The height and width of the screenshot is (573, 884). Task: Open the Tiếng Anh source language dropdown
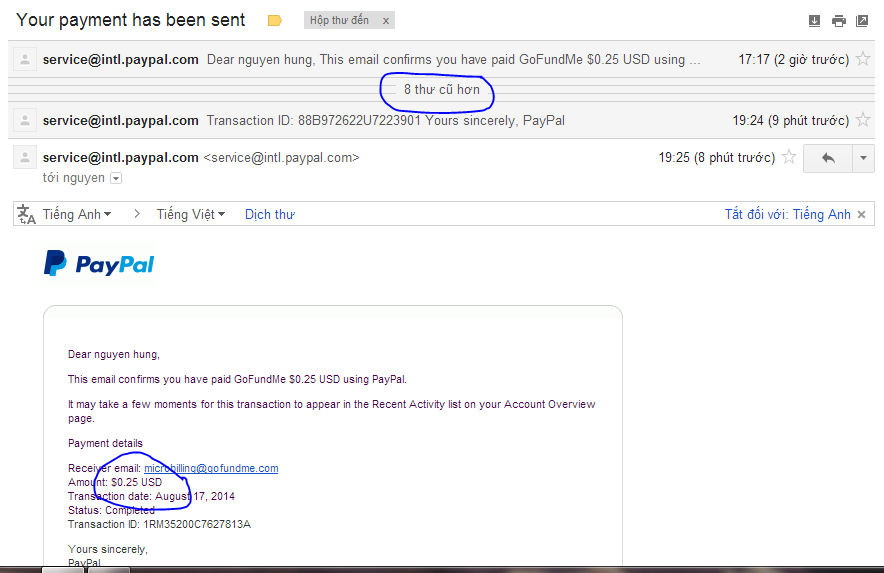(x=77, y=214)
